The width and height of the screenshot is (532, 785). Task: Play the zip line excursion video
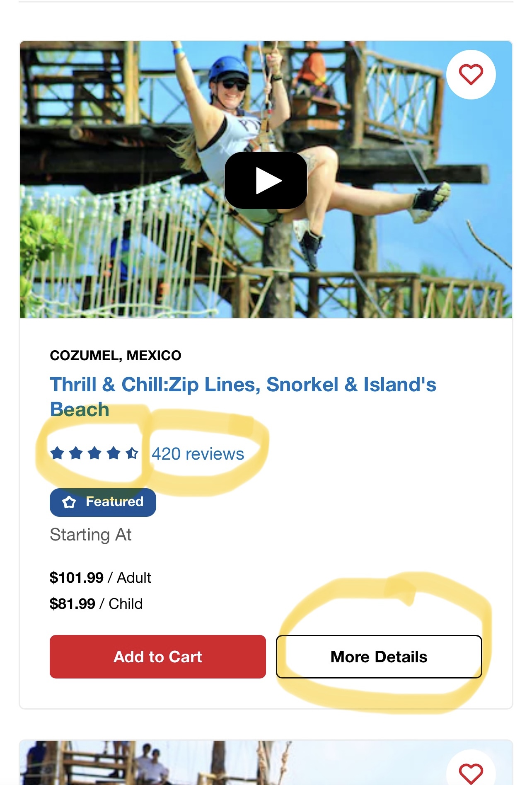pos(266,180)
